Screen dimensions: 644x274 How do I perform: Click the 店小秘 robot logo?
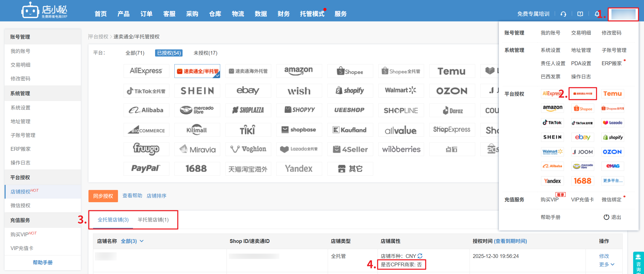[30, 11]
